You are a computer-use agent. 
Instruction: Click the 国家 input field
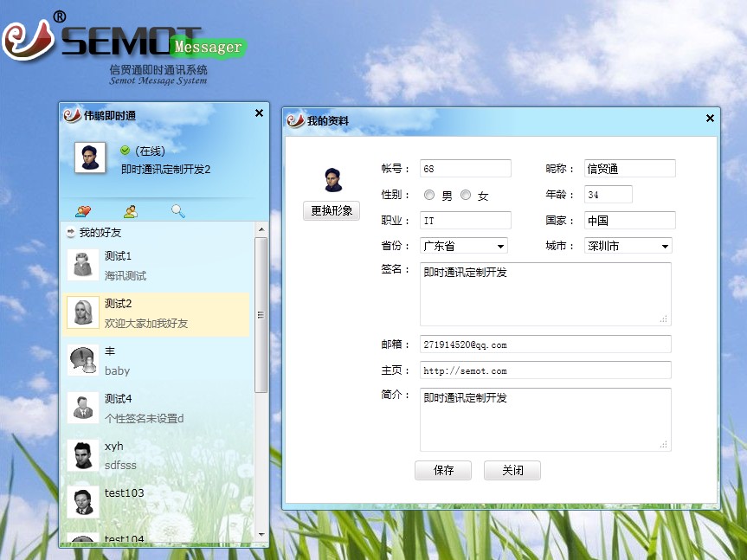coord(630,221)
